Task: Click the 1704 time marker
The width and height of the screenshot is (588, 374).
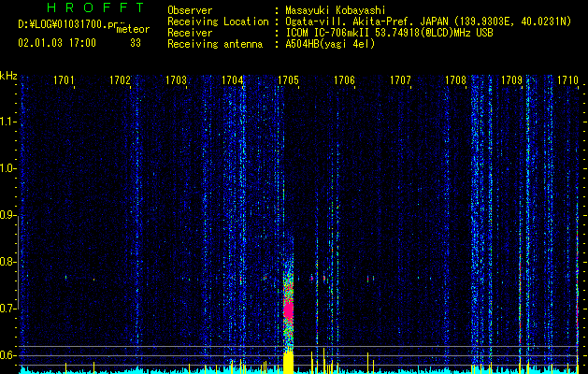Action: (232, 79)
